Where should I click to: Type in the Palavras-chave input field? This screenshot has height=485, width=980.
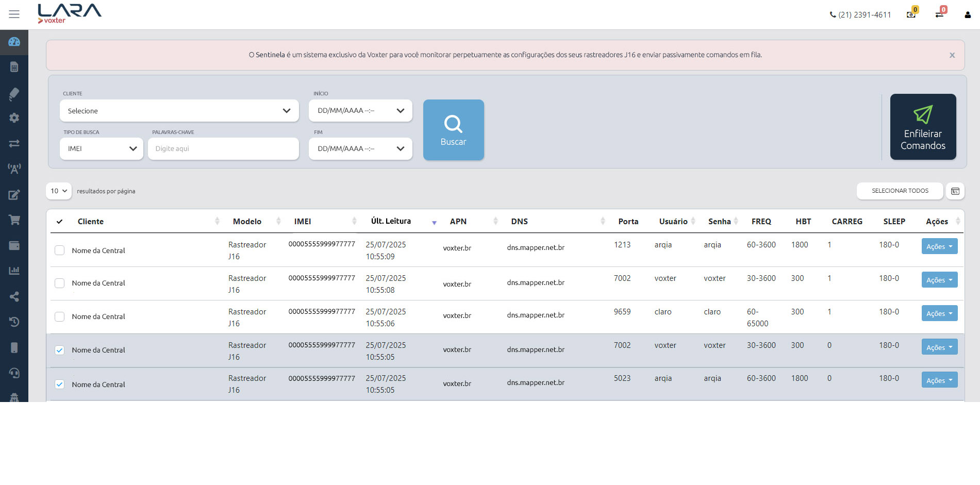pyautogui.click(x=223, y=148)
